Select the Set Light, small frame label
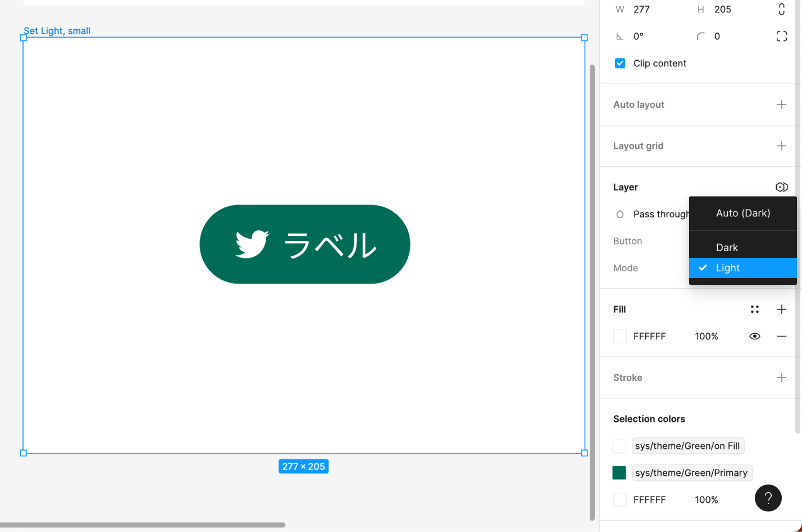Viewport: 802px width, 532px height. click(x=57, y=31)
